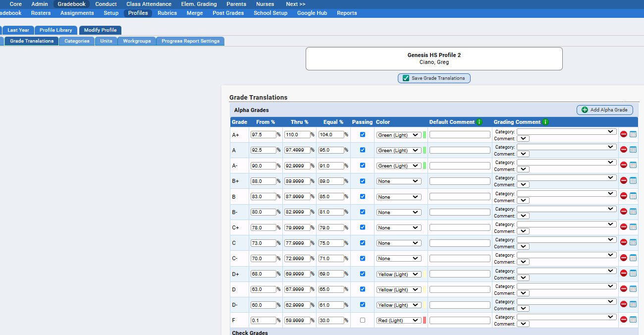Open the table icon for the F row
The height and width of the screenshot is (335, 644).
point(633,320)
